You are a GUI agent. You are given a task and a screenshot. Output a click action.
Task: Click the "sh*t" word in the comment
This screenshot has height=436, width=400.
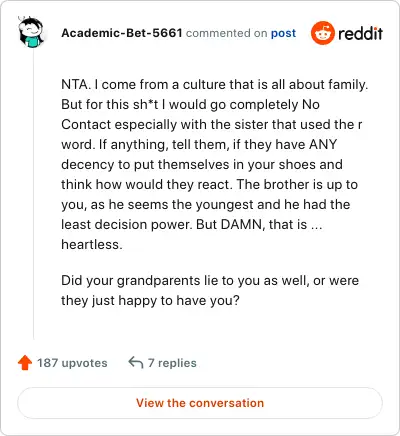146,104
